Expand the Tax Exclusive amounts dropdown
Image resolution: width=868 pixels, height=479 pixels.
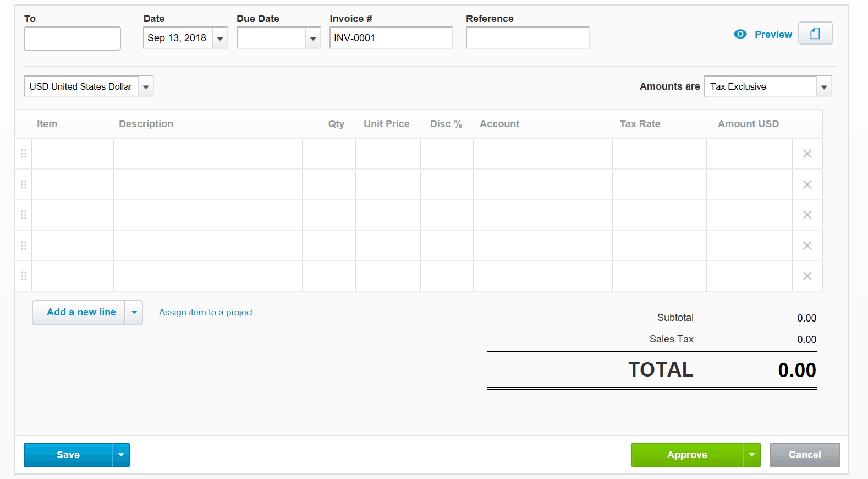pos(824,86)
